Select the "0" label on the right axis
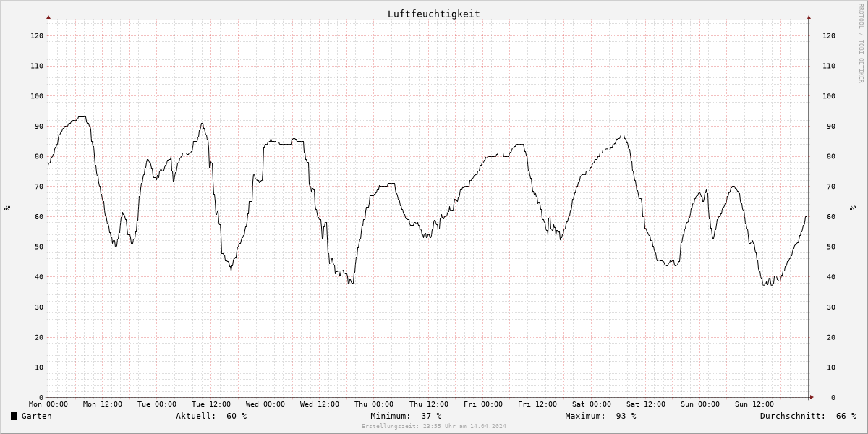The width and height of the screenshot is (868, 434). 833,398
